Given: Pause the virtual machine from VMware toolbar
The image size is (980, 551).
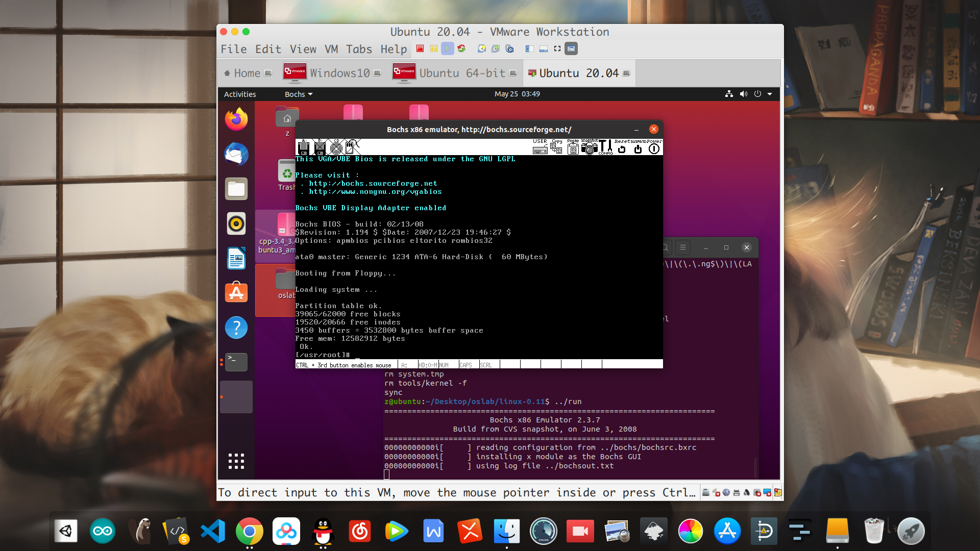Looking at the screenshot, I should (434, 48).
